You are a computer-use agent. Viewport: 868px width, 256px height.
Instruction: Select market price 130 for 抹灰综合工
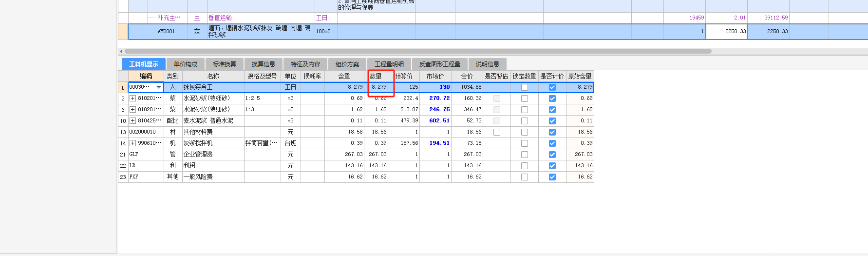coord(435,87)
